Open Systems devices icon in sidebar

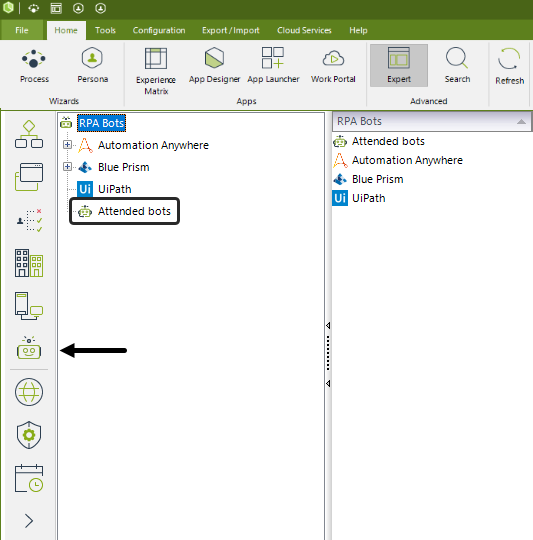[x=29, y=306]
